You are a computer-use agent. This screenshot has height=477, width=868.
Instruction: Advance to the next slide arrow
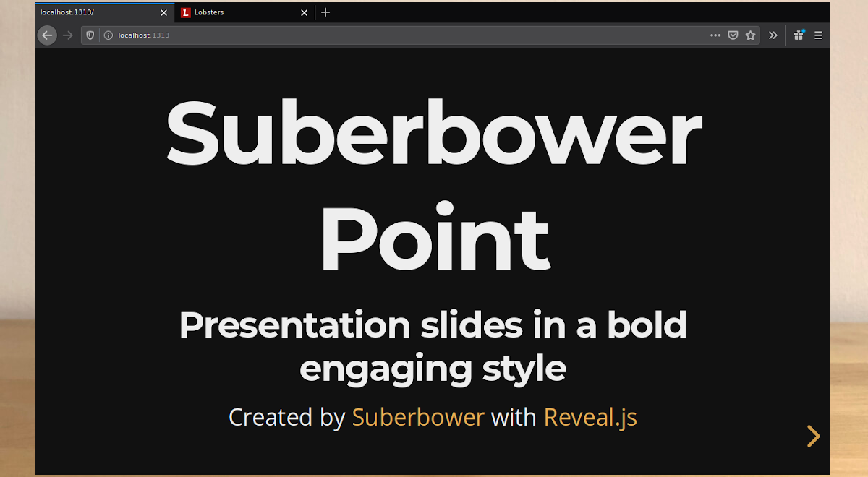[x=814, y=436]
